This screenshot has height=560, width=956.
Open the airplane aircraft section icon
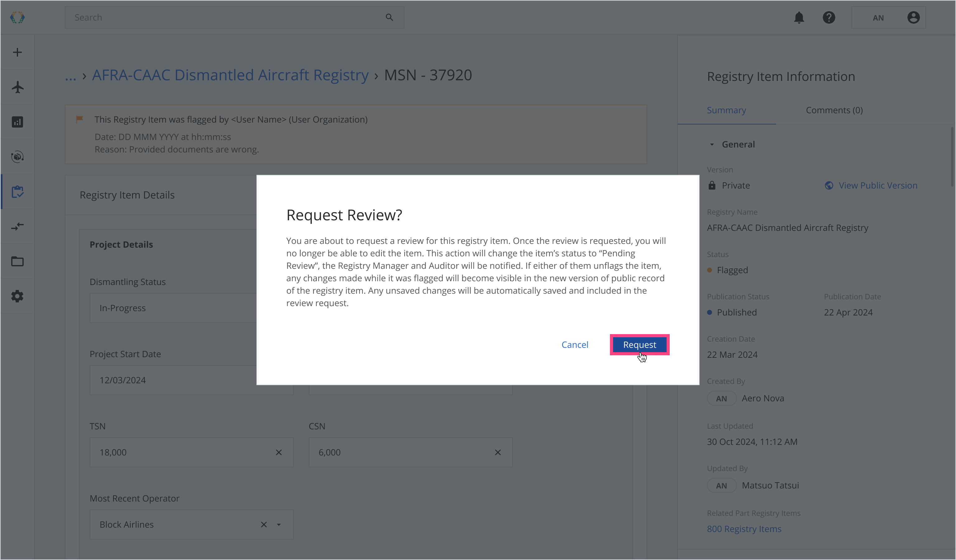[x=17, y=87]
